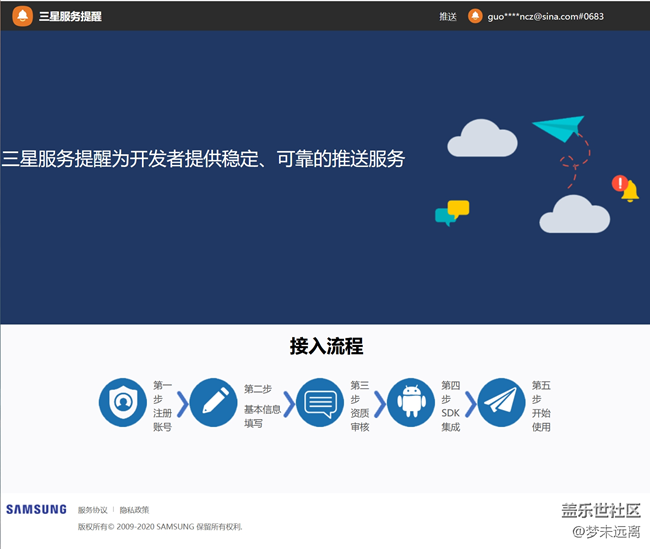This screenshot has height=549, width=650.
Task: Select the pencil basic info step icon
Action: 213,403
